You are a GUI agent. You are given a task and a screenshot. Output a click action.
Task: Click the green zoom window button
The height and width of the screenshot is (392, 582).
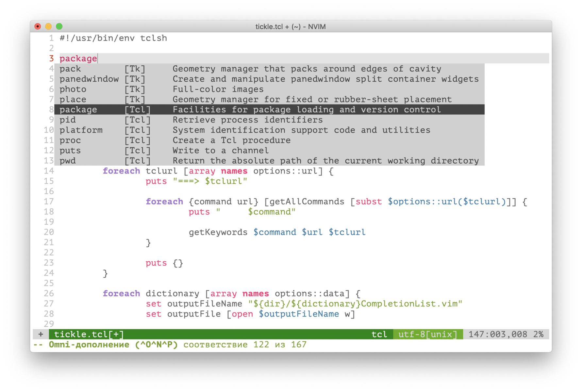click(x=59, y=26)
